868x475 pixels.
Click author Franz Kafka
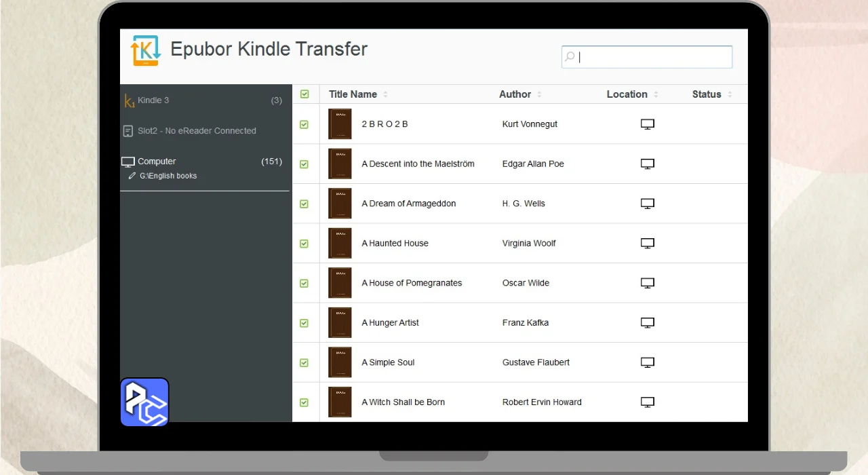(x=526, y=323)
